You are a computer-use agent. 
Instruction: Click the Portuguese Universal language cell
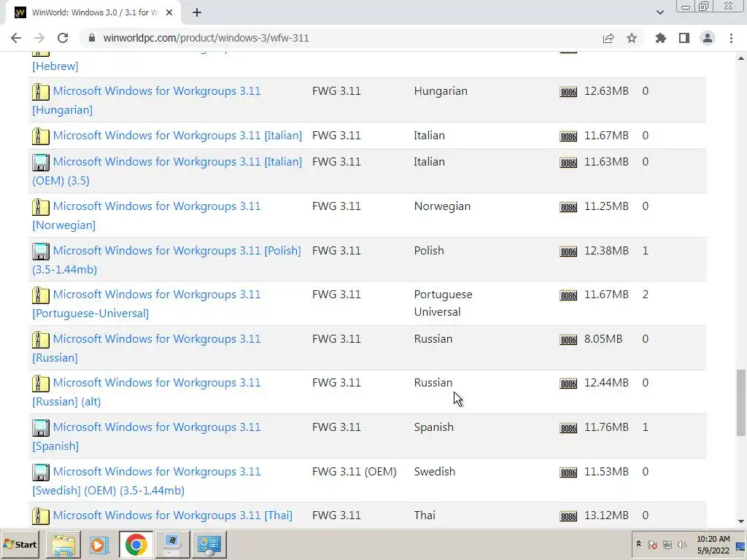443,303
